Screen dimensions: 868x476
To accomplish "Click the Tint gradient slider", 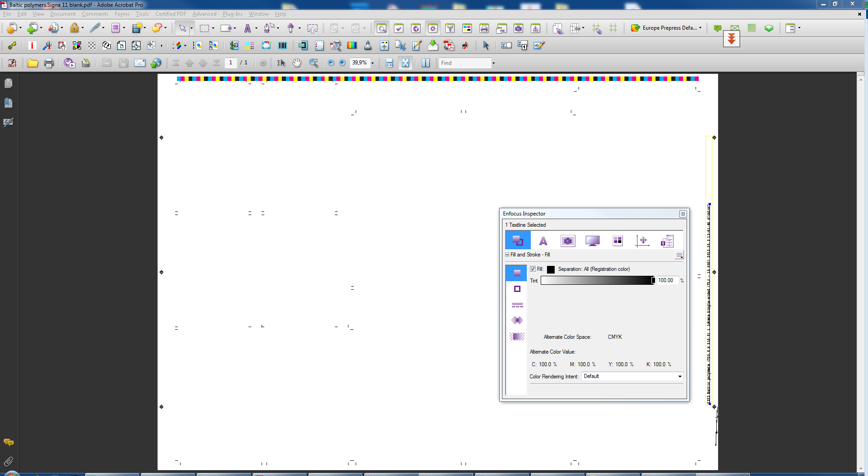I will (x=597, y=280).
